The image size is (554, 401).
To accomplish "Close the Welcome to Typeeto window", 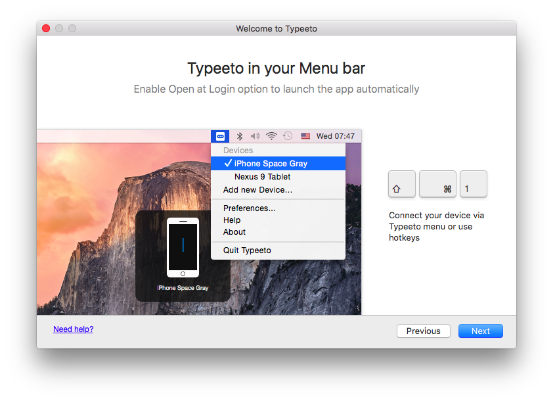I will pos(46,28).
